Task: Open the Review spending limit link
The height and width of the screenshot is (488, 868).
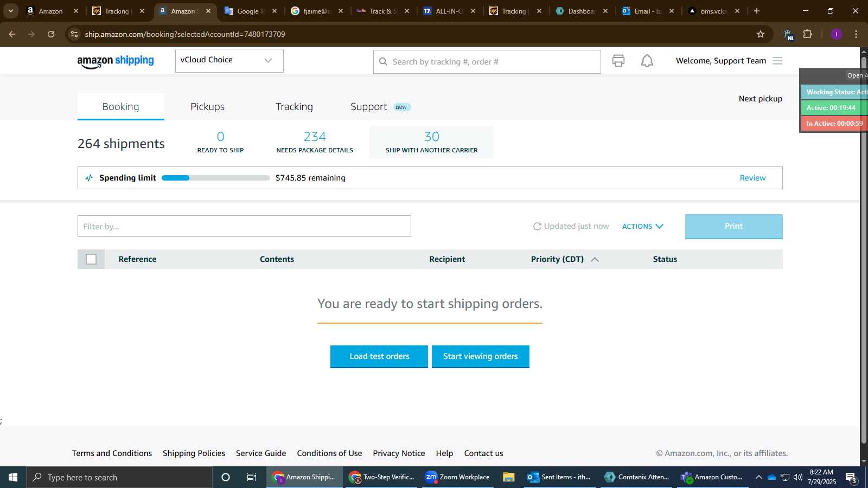Action: 752,178
